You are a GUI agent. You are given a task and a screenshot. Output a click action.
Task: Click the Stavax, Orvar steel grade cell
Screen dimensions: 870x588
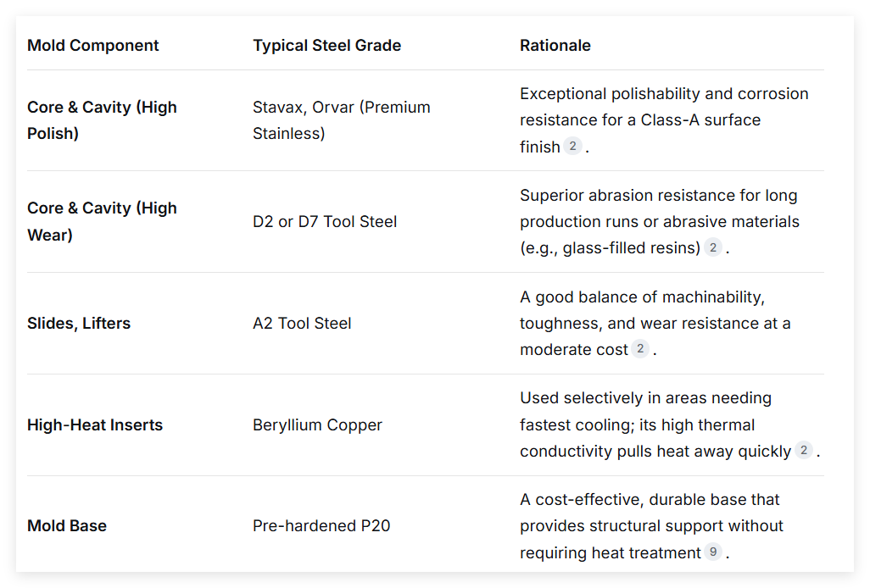pyautogui.click(x=341, y=120)
